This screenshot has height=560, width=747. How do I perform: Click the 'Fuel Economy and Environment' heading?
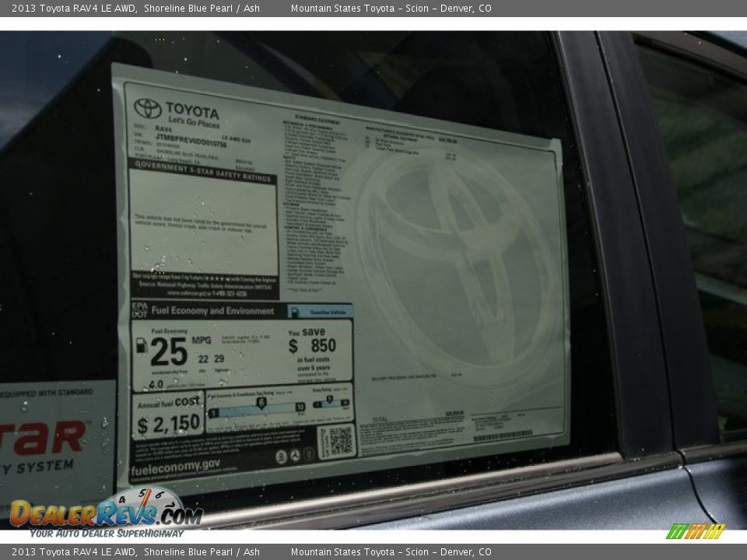(212, 311)
